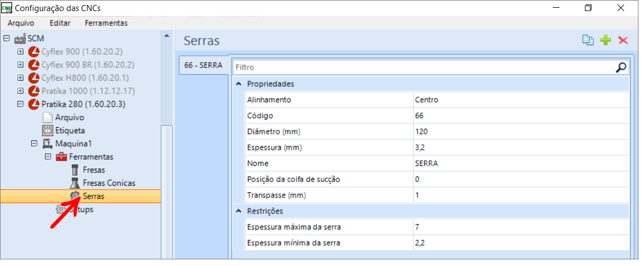Click the tree panel scroll up arrow
The width and height of the screenshot is (644, 266).
(x=167, y=36)
